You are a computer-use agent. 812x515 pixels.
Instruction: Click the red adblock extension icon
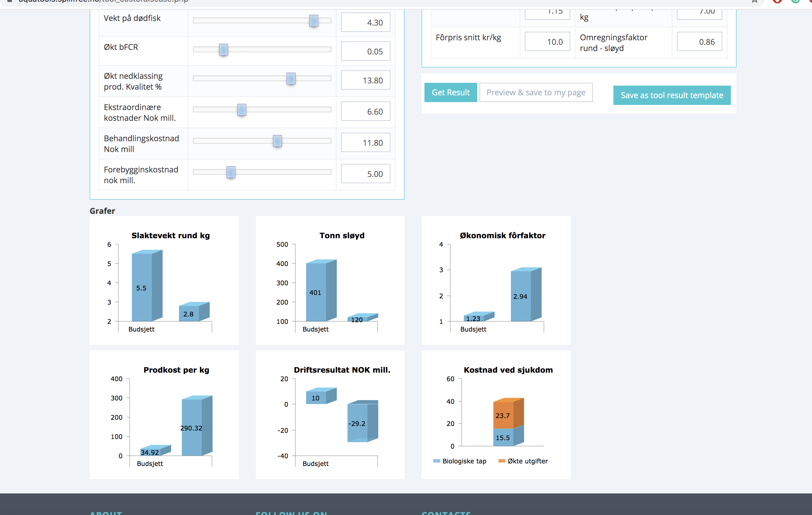777,1
